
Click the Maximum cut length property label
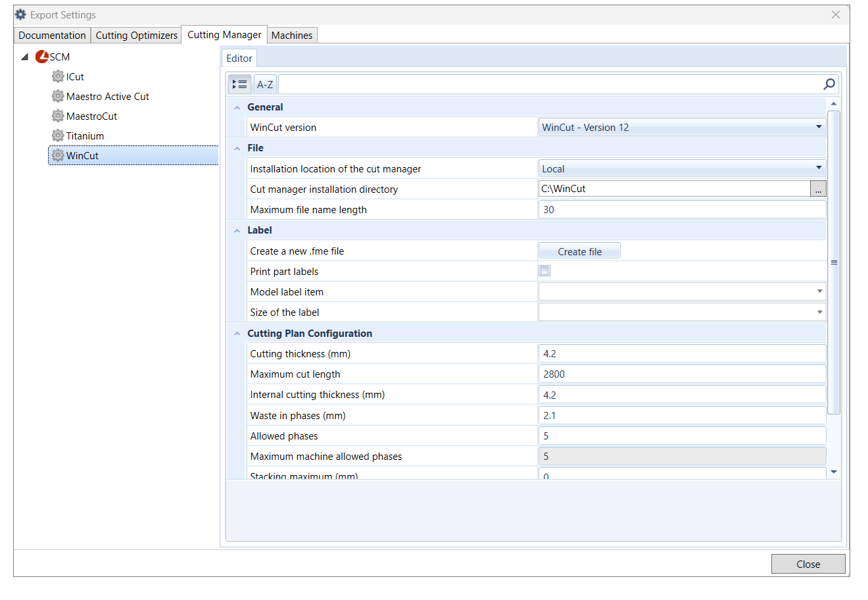click(295, 374)
